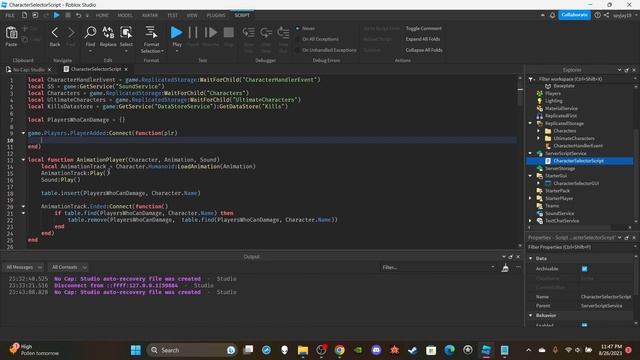
Task: Collapse the StarterGui tree node
Action: click(531, 176)
